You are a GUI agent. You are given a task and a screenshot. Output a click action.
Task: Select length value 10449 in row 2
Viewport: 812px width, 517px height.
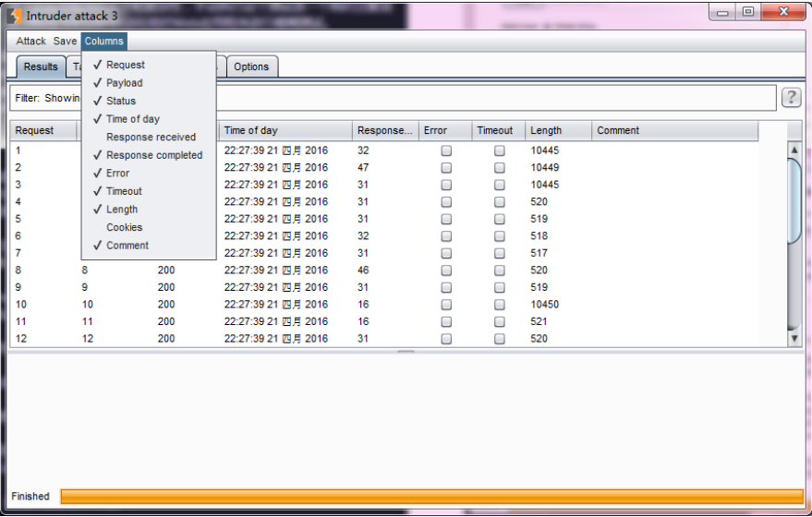pos(545,168)
